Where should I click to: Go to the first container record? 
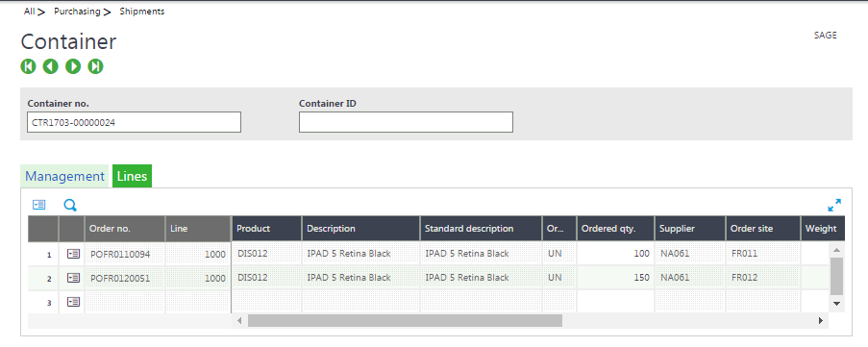[28, 66]
